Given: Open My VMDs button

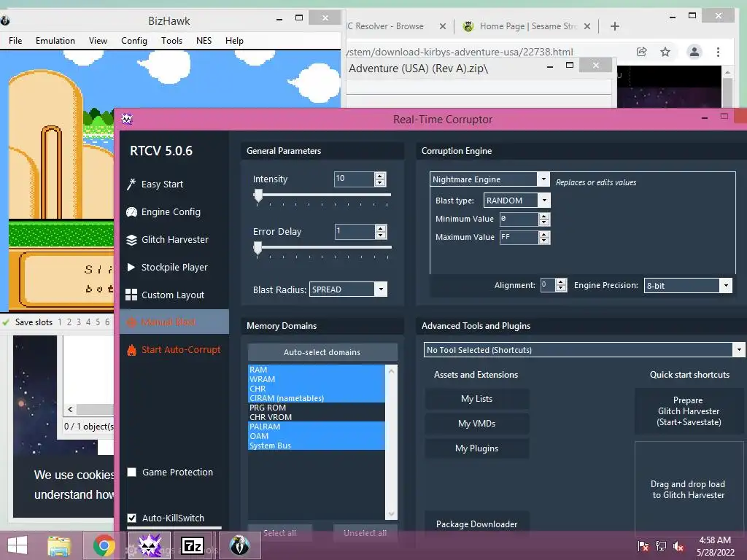Looking at the screenshot, I should pos(476,424).
